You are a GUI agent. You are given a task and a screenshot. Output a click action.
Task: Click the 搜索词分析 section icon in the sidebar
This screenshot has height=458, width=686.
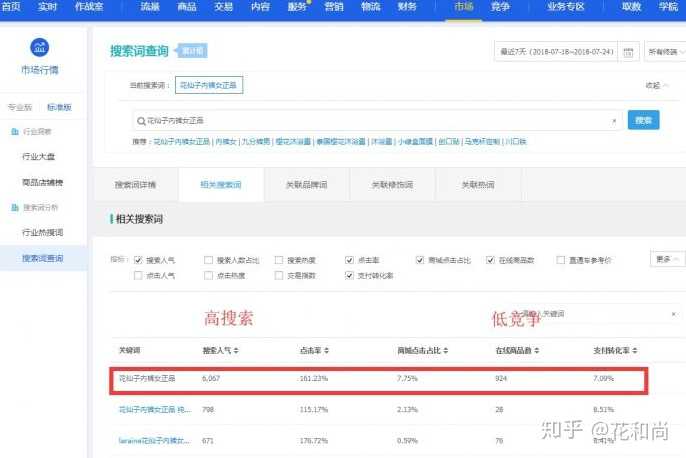[x=15, y=207]
